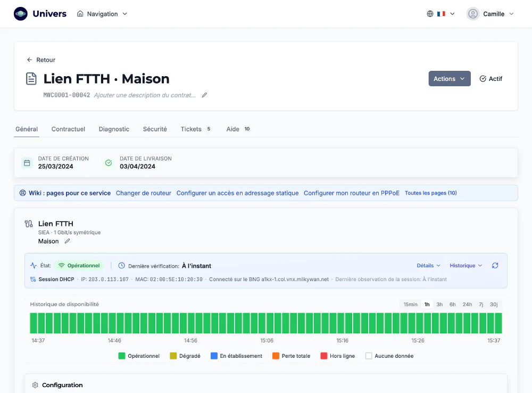532x393 pixels.
Task: Go back using the Retour arrow
Action: click(29, 60)
